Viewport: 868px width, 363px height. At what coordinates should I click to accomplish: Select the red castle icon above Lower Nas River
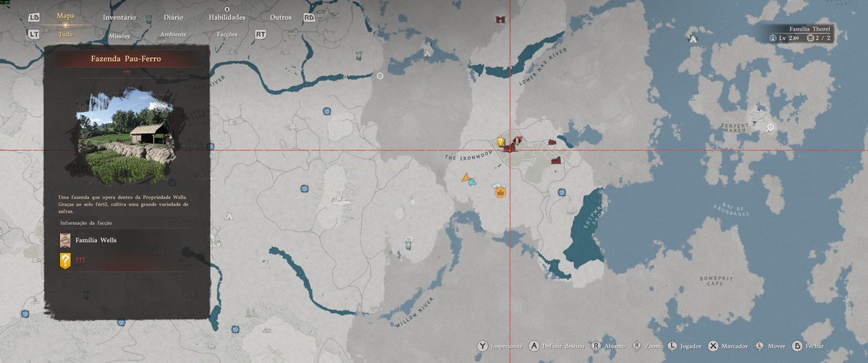(x=500, y=20)
